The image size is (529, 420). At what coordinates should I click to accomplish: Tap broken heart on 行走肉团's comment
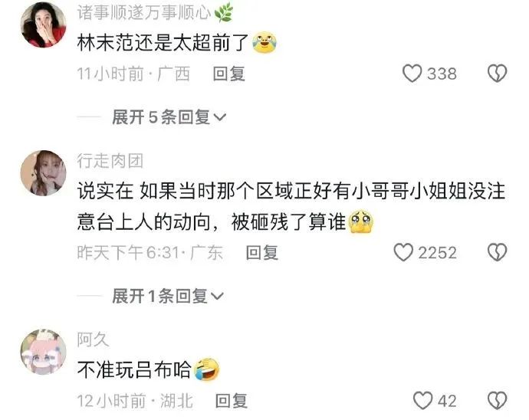point(498,252)
